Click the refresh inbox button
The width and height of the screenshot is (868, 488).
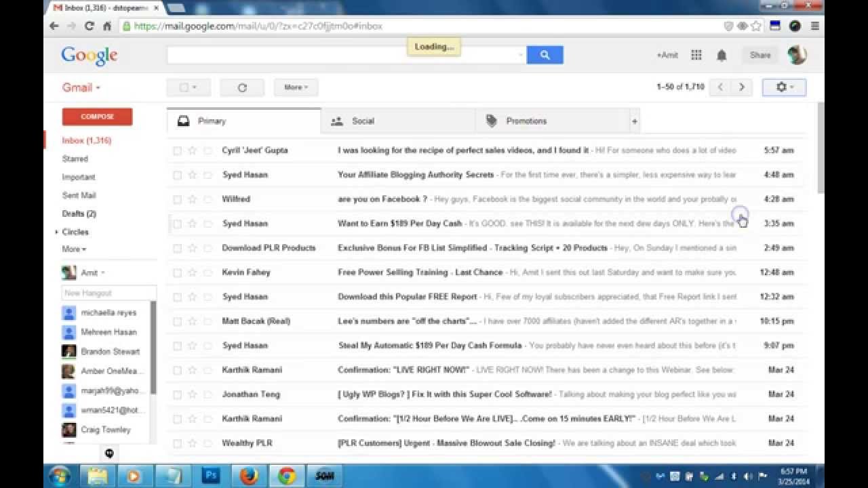click(x=242, y=87)
